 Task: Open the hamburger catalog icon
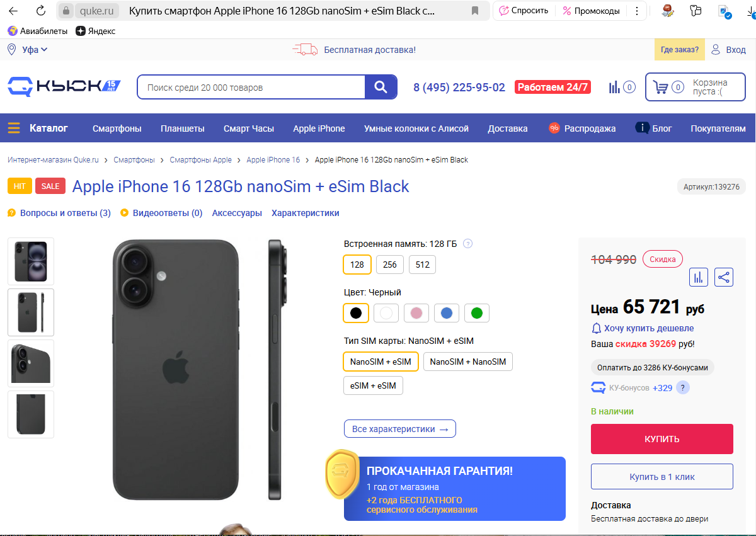pyautogui.click(x=13, y=127)
